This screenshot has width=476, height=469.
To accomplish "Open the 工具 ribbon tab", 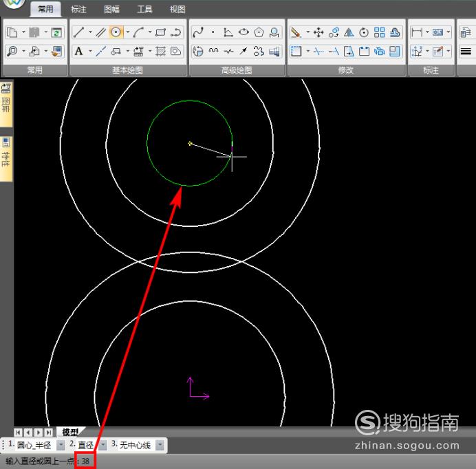I will [x=144, y=9].
